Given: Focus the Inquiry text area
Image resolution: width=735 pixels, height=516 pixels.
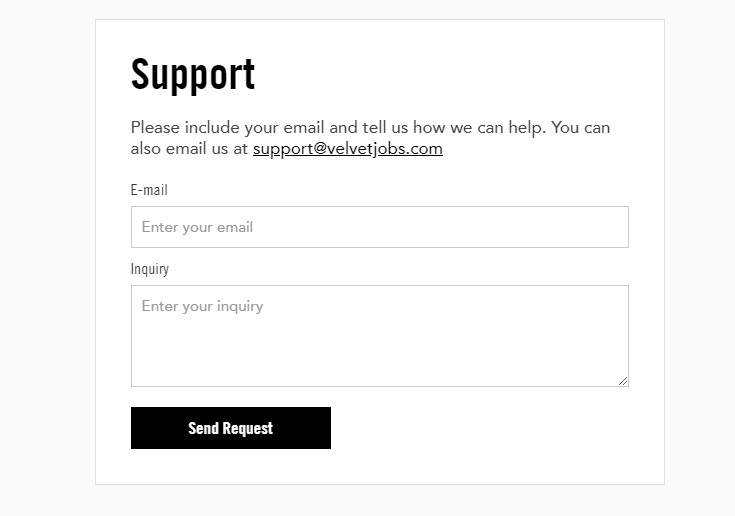Looking at the screenshot, I should [x=380, y=336].
